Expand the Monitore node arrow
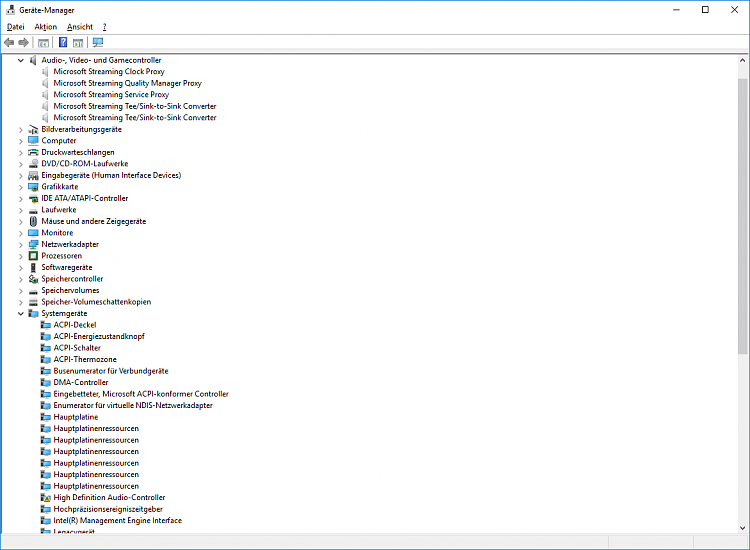The image size is (750, 550). click(21, 233)
